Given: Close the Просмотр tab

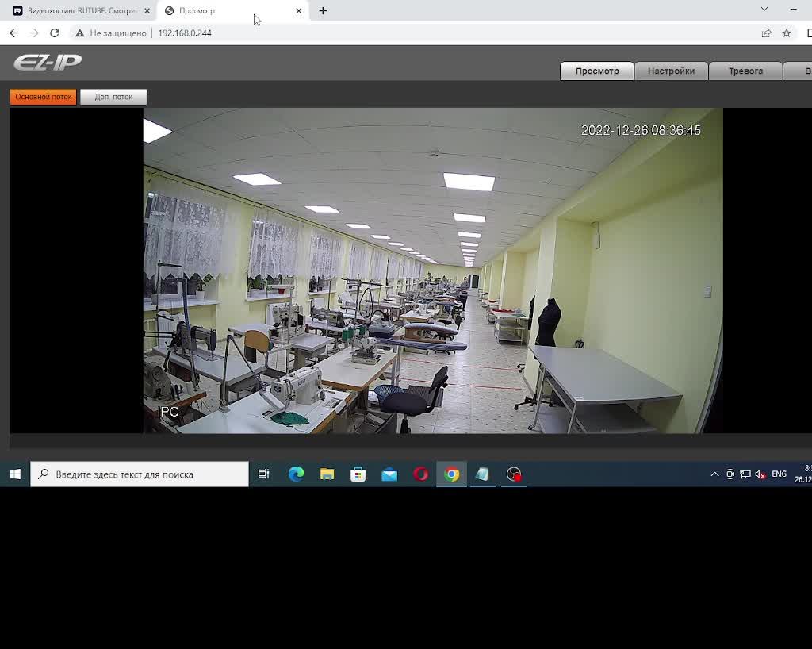Looking at the screenshot, I should [x=299, y=10].
